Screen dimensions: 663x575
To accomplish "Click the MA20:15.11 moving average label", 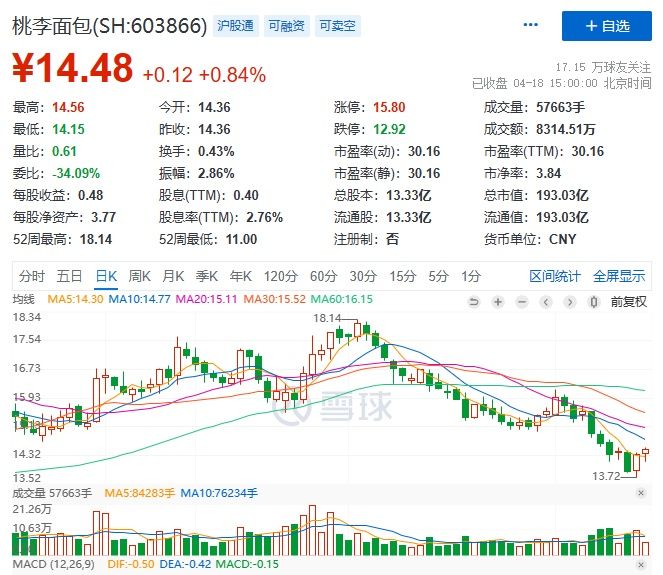I will (x=206, y=299).
